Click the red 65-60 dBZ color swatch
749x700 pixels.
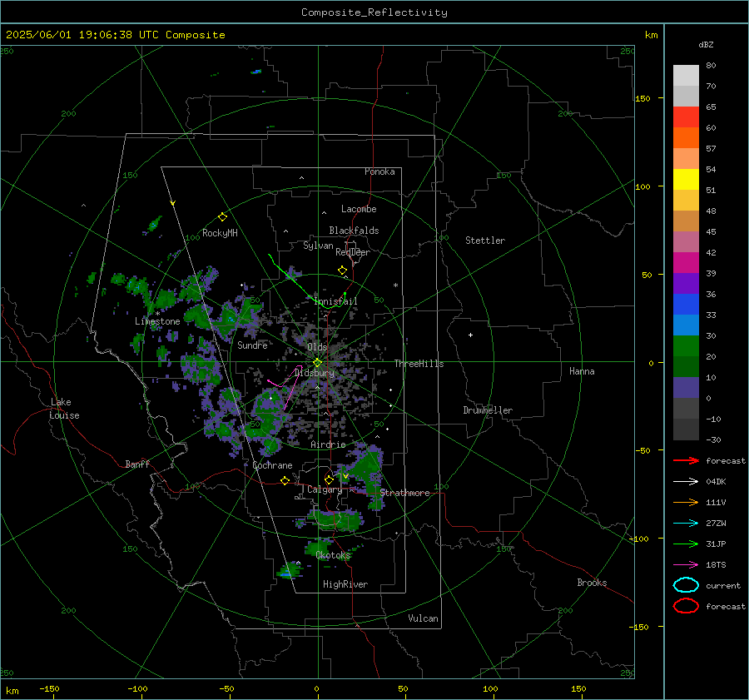click(686, 117)
